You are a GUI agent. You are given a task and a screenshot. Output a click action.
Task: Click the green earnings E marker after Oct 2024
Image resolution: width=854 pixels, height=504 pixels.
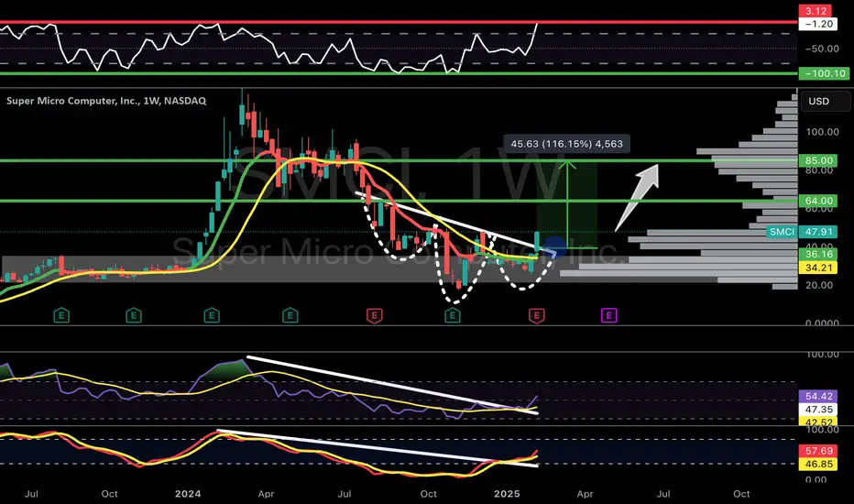[453, 315]
